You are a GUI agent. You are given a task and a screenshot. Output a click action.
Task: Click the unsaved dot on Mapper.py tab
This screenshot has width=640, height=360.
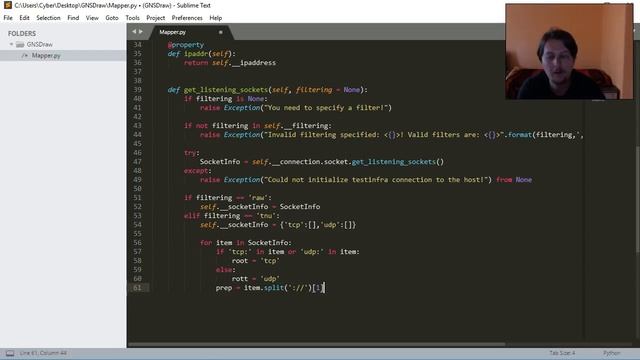[x=221, y=32]
